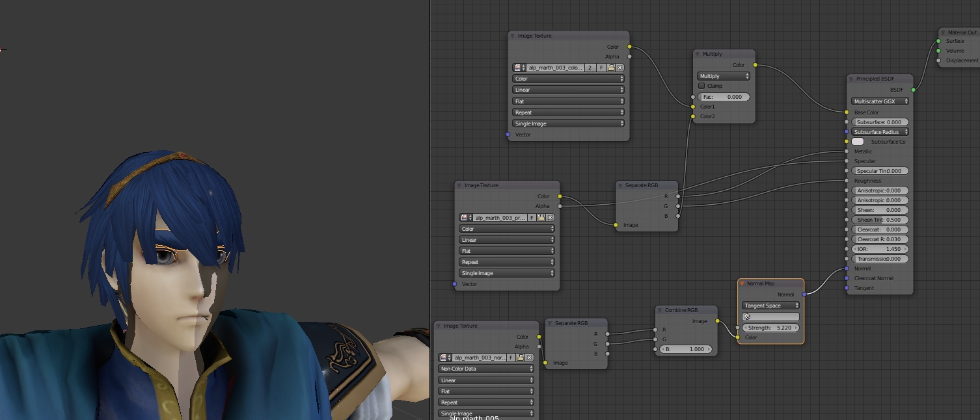Click the IOR value field
Image resolution: width=980 pixels, height=420 pixels.
pos(880,249)
